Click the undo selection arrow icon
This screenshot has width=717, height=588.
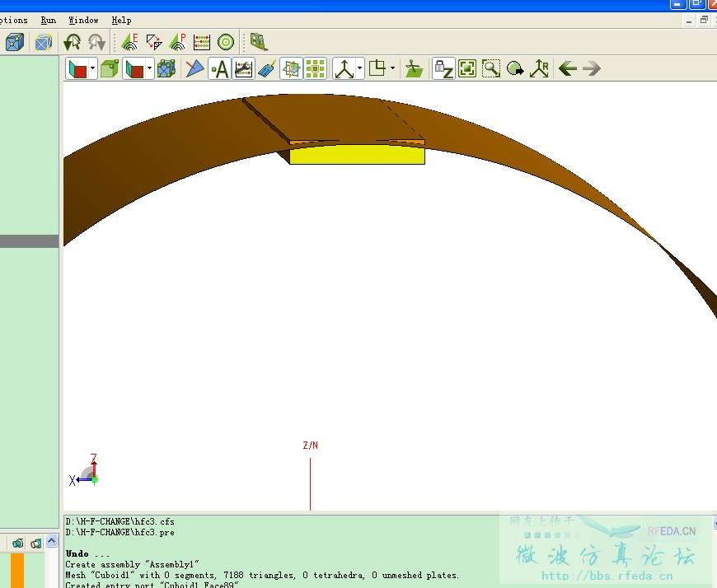73,43
